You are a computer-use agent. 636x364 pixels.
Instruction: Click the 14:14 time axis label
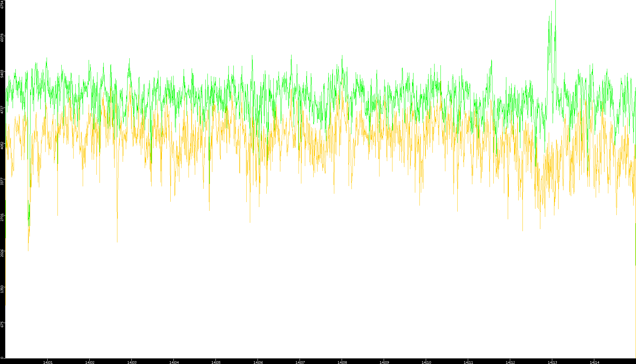(594, 362)
